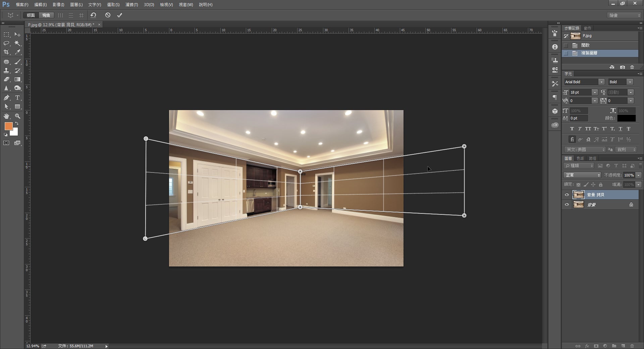
Task: Open the 濾鏡(T) menu
Action: (131, 5)
